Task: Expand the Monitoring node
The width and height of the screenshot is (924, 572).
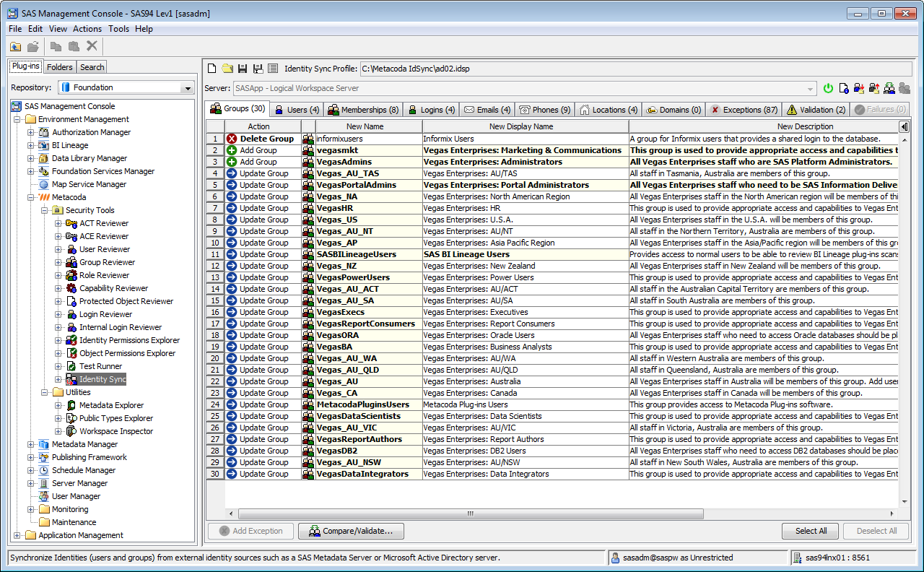Action: pos(30,509)
